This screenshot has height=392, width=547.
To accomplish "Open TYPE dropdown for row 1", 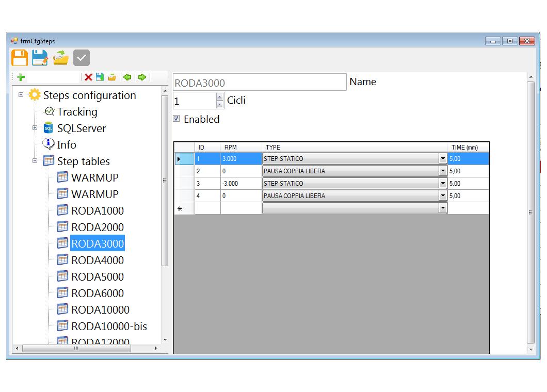I will (x=442, y=159).
